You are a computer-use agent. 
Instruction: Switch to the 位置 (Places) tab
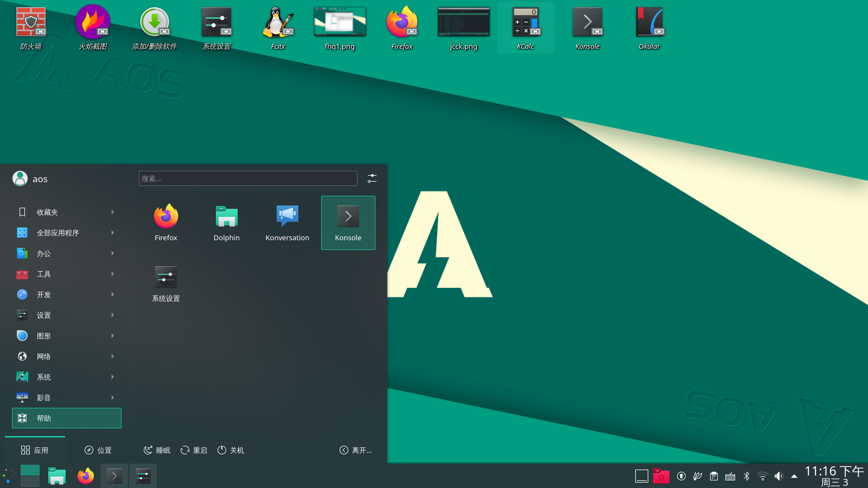pyautogui.click(x=98, y=450)
